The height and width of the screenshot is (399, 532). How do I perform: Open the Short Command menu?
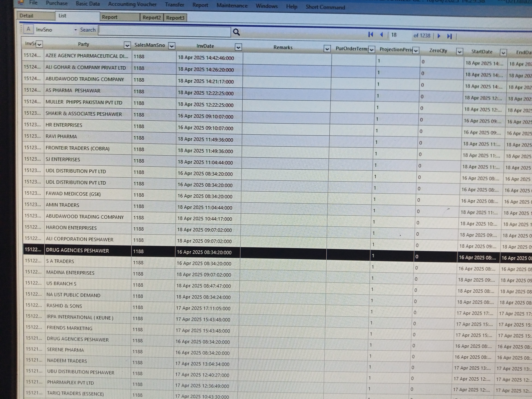[325, 7]
